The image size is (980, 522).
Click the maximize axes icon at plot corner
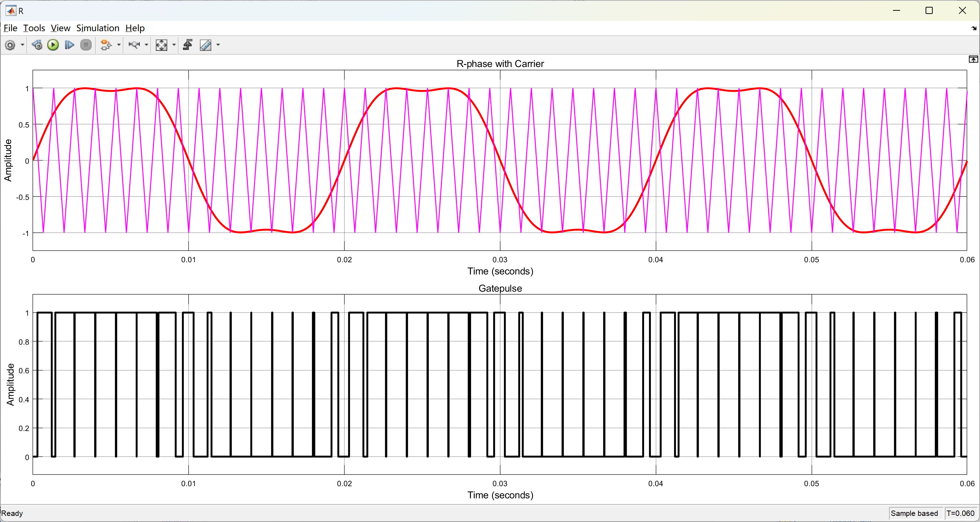click(x=973, y=59)
